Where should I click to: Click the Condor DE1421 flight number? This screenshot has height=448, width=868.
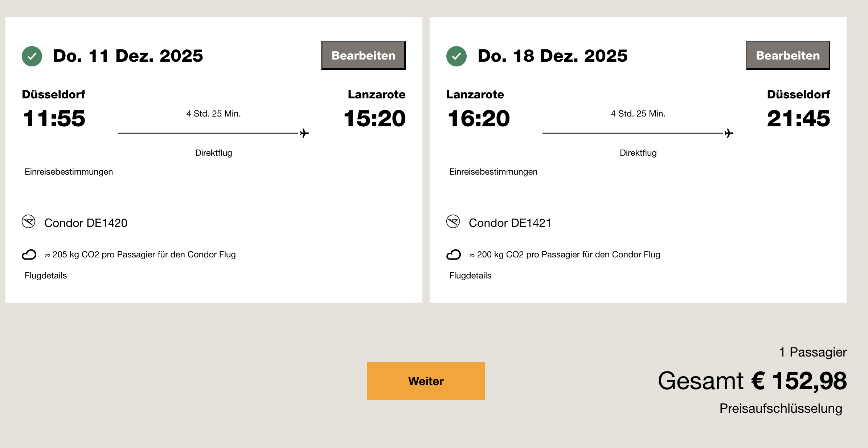click(x=510, y=223)
